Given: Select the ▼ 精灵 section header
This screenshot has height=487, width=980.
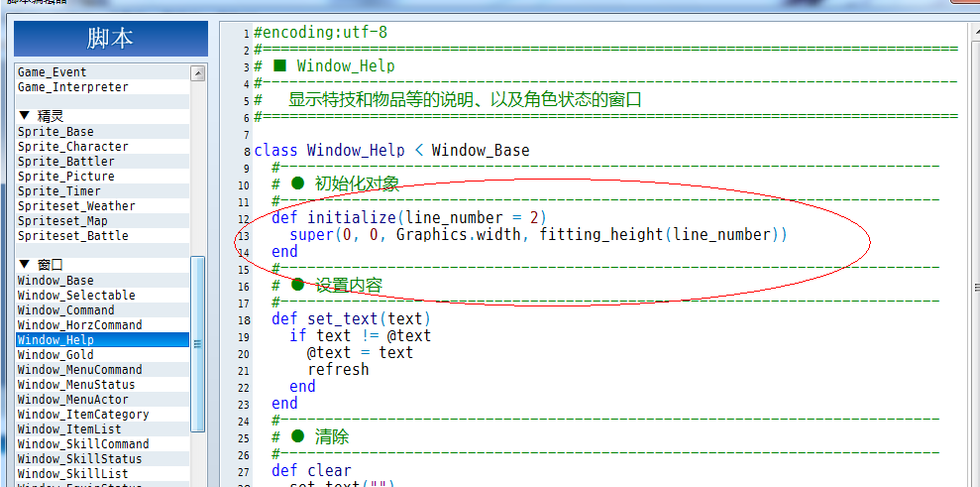Looking at the screenshot, I should pos(102,116).
